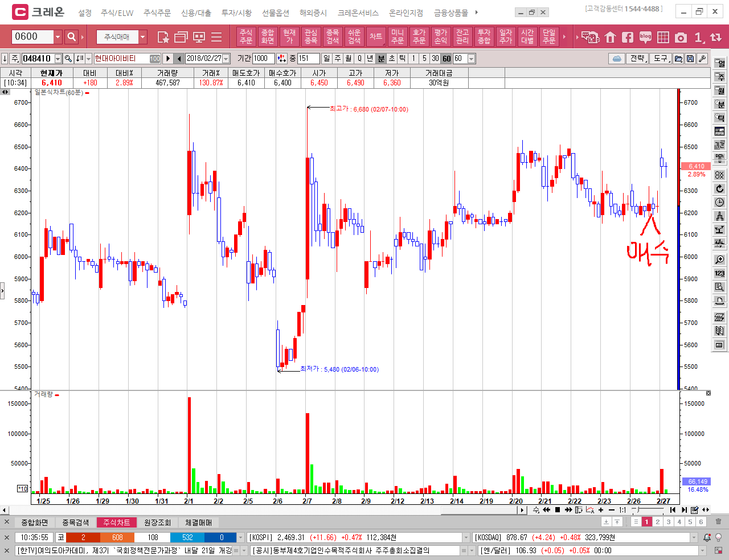The height and width of the screenshot is (560, 729).
Task: Open the grid layout icon in toolbar
Action: (663, 38)
